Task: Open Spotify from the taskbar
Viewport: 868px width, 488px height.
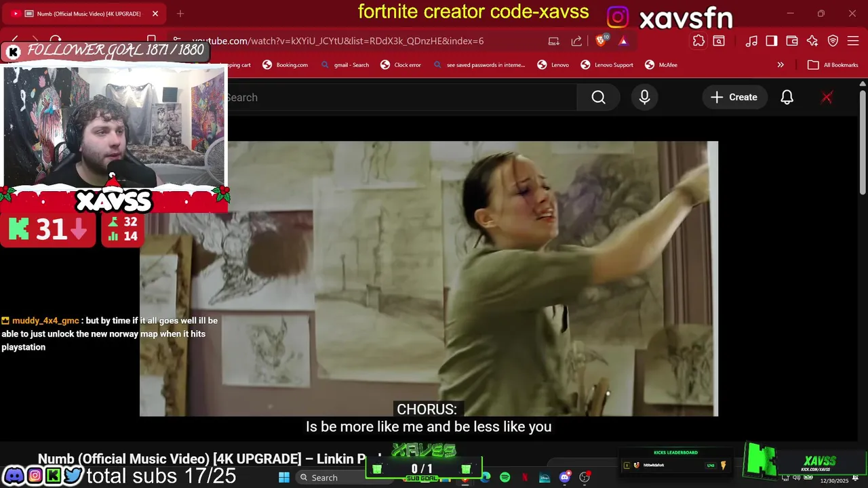Action: tap(505, 478)
